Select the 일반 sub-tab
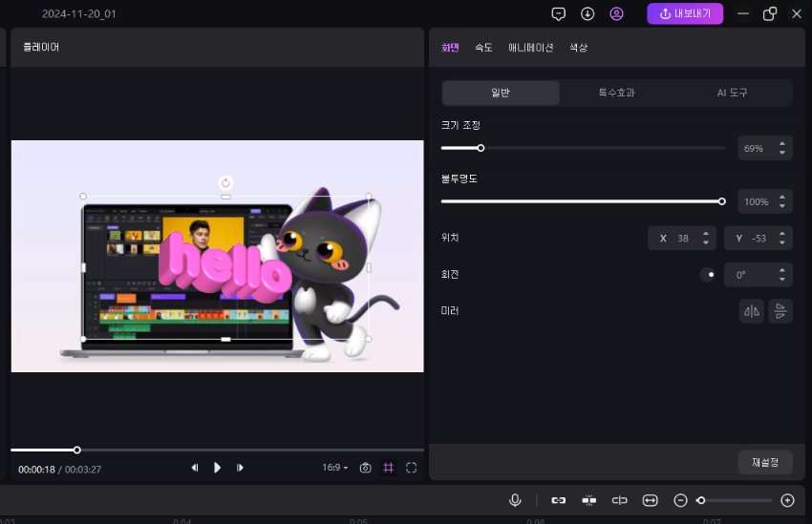 click(501, 93)
